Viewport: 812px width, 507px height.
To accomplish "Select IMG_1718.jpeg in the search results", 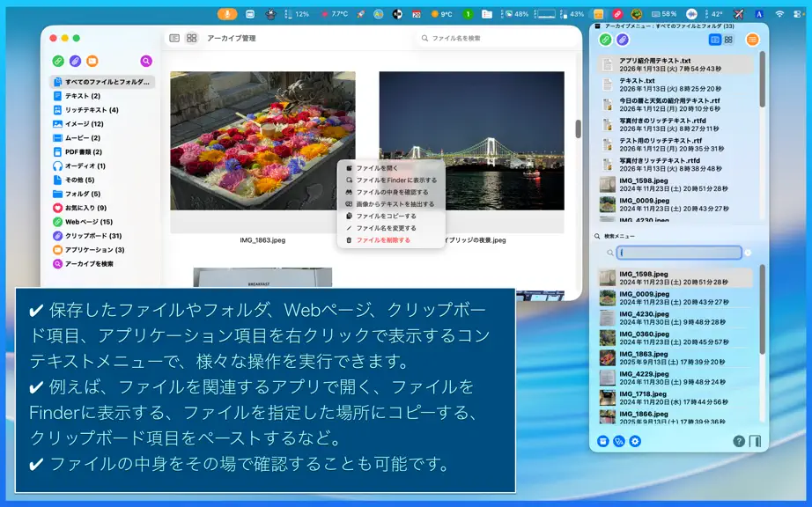I will [675, 398].
